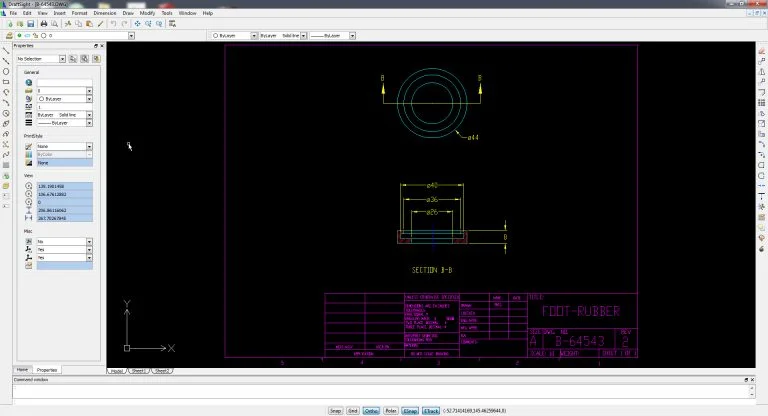Click the Polar button in status bar
Viewport: 768px width, 416px height.
tap(391, 410)
